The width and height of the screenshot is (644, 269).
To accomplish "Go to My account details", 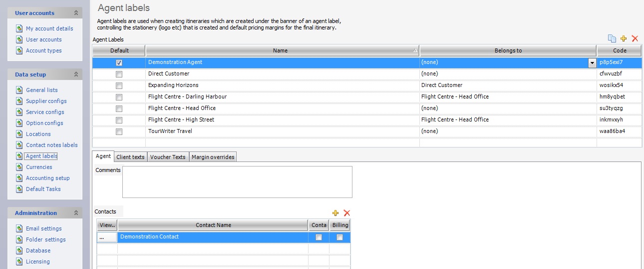I will pyautogui.click(x=49, y=28).
